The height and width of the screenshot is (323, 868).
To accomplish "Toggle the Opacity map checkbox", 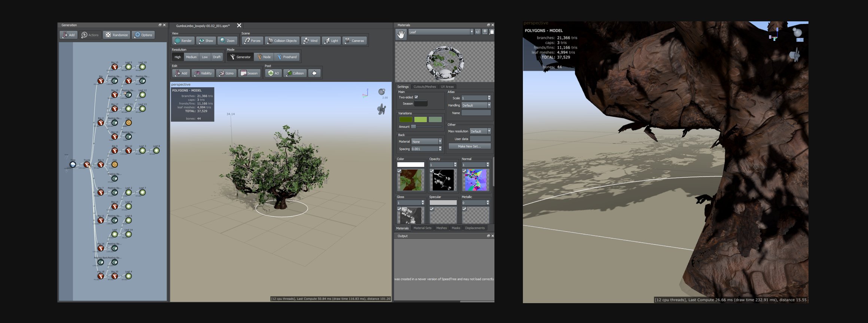I will [x=432, y=171].
